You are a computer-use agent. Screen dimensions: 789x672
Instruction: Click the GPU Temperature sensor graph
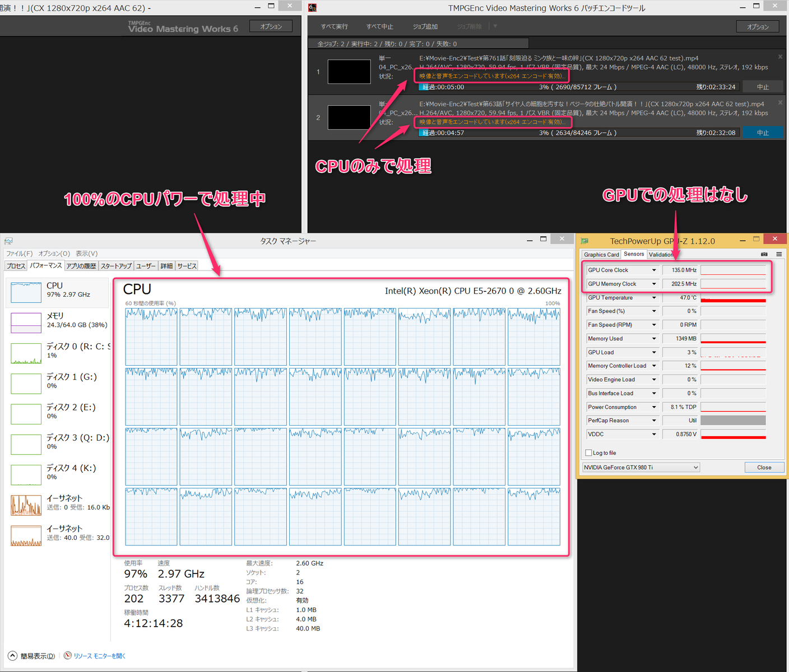click(733, 297)
